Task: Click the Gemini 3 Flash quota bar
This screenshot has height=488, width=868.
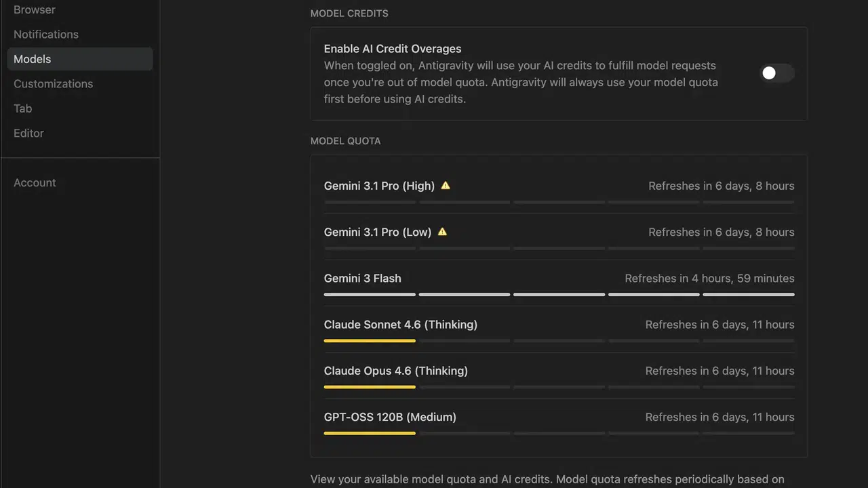Action: [x=559, y=294]
